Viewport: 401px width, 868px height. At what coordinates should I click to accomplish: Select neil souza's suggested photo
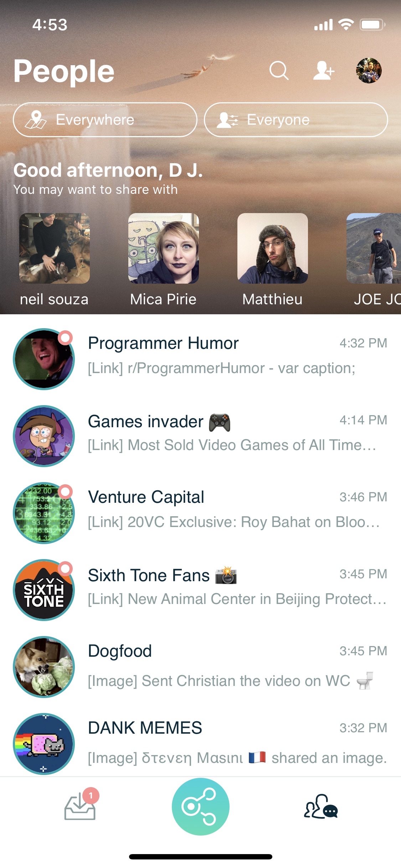click(55, 248)
